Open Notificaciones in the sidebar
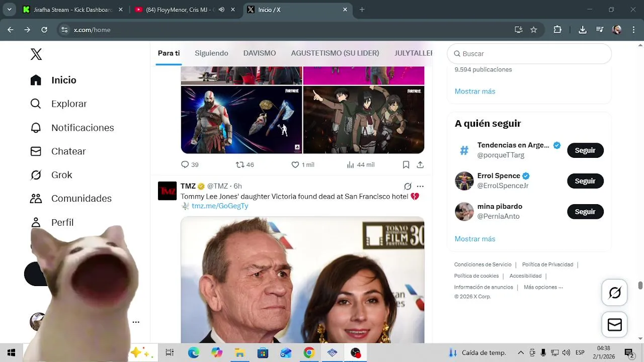The height and width of the screenshot is (362, 644). click(x=72, y=128)
